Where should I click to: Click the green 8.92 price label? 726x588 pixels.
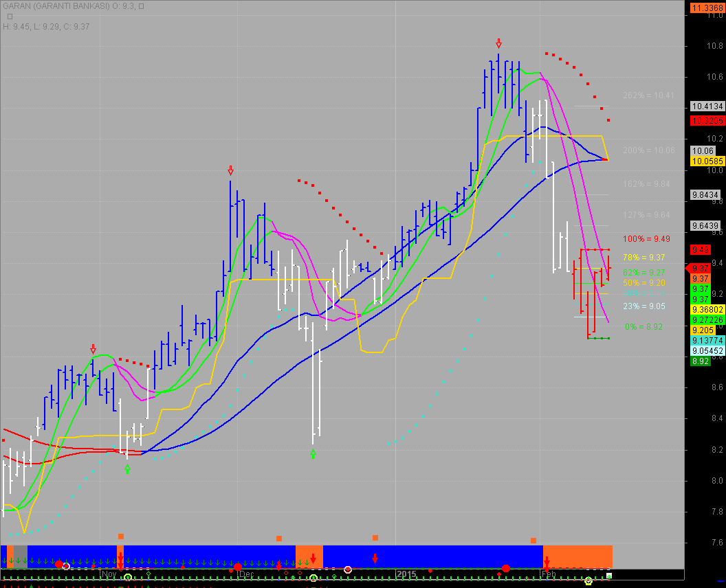[x=701, y=361]
